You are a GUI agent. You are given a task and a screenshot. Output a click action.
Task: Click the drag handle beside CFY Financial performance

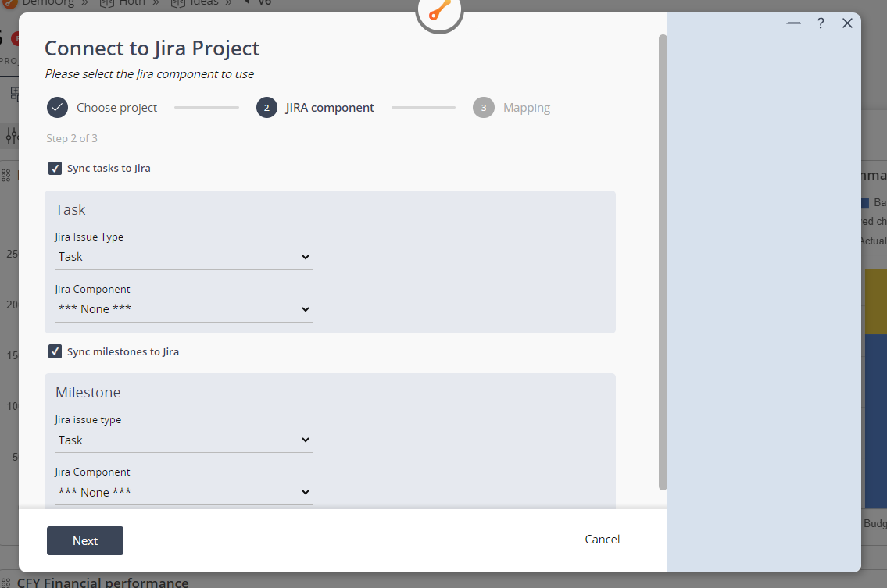pyautogui.click(x=6, y=583)
